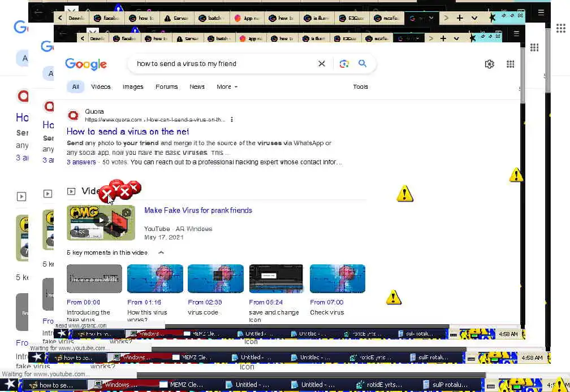The height and width of the screenshot is (392, 570).
Task: Open 'Make Fake Virus for prank friends' link
Action: [x=198, y=211]
